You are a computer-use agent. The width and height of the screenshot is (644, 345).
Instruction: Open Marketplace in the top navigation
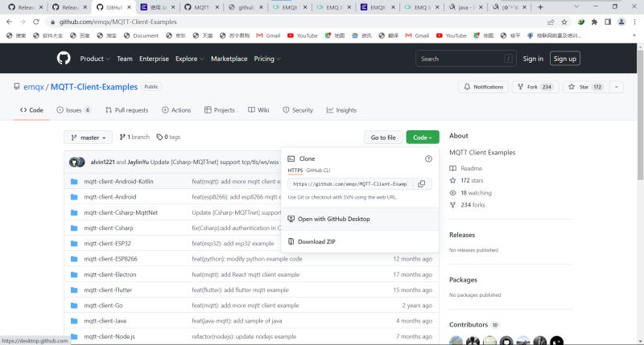(x=229, y=59)
